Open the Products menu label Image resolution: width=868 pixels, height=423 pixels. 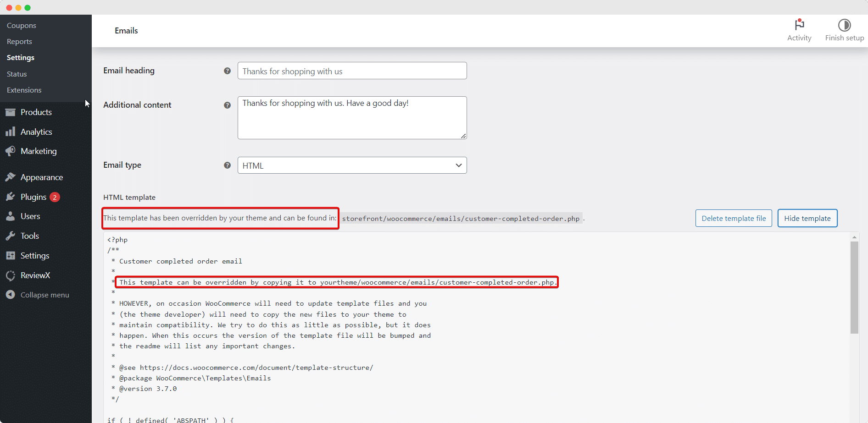[36, 112]
